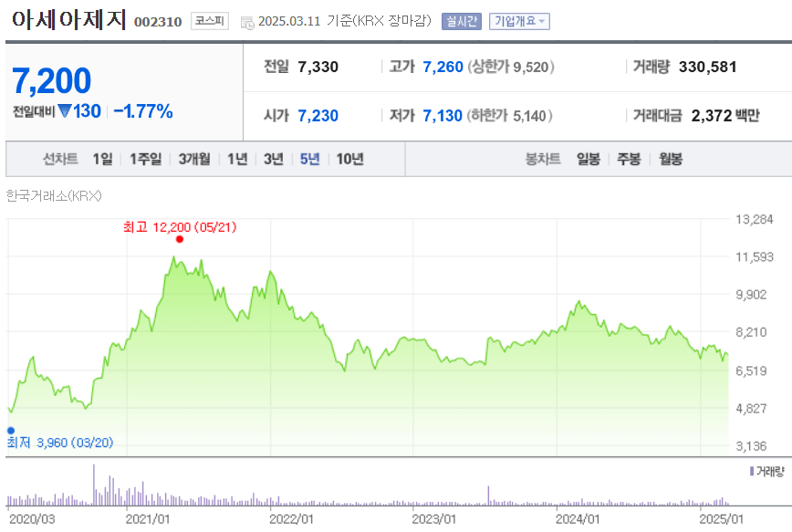Click the 시가 value 7,230

pos(318,116)
